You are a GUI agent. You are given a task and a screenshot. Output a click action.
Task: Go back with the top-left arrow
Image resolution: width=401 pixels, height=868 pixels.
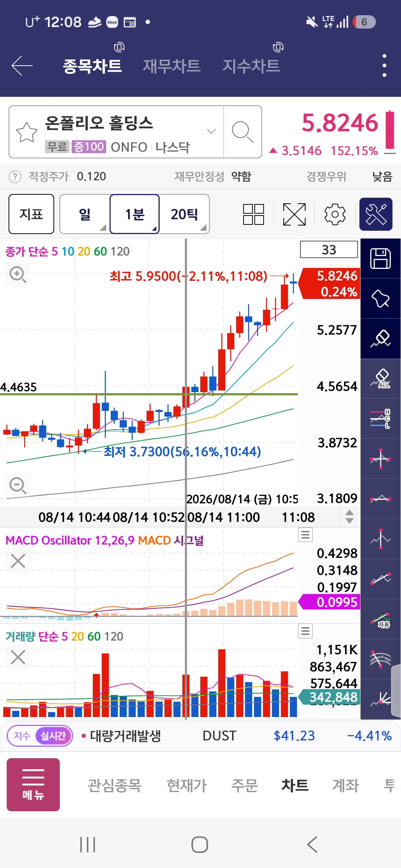click(22, 66)
